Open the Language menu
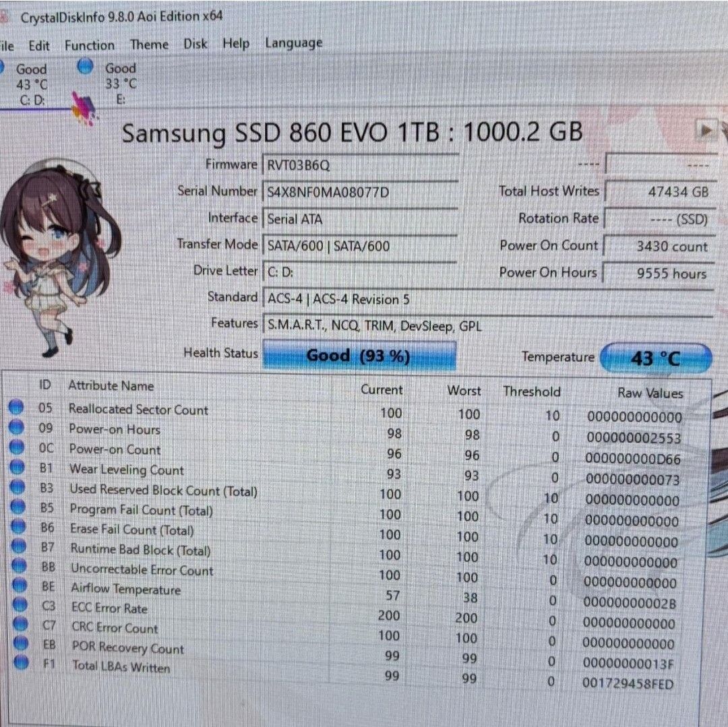728x727 pixels. click(293, 42)
